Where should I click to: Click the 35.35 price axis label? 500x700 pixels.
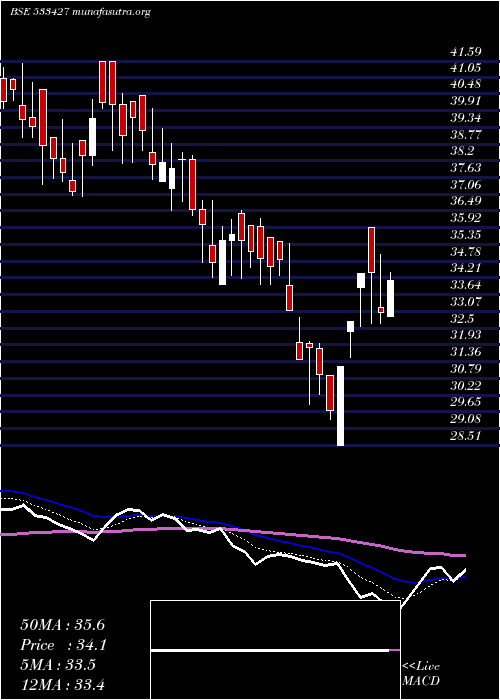click(x=466, y=235)
